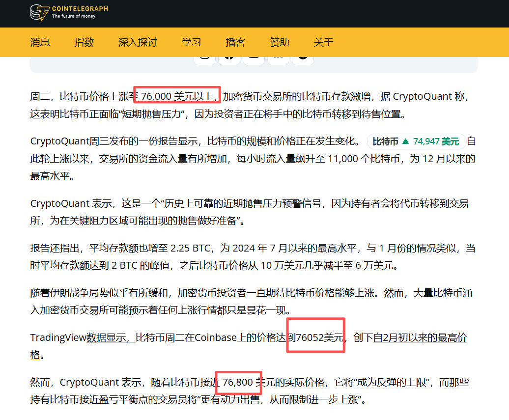
Task: Click the green up-arrow in the Bitcoin ticker
Action: point(405,141)
